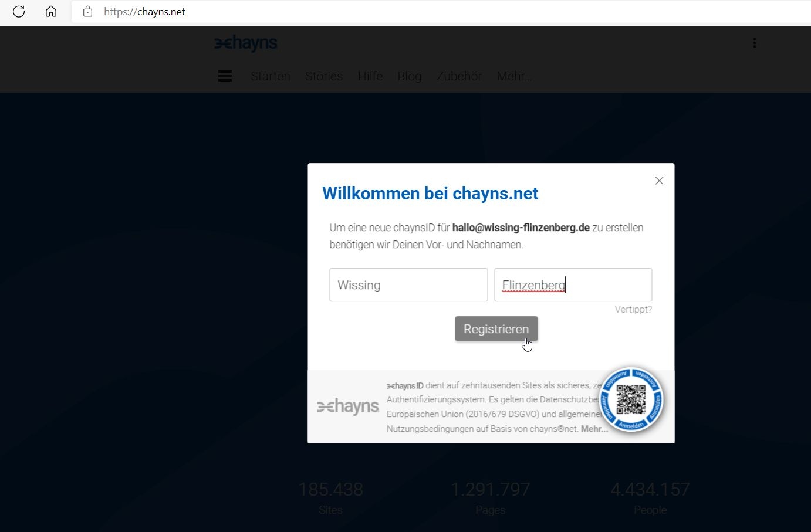Click the first name field containing Wissing
Viewport: 811px width, 532px height.
408,285
